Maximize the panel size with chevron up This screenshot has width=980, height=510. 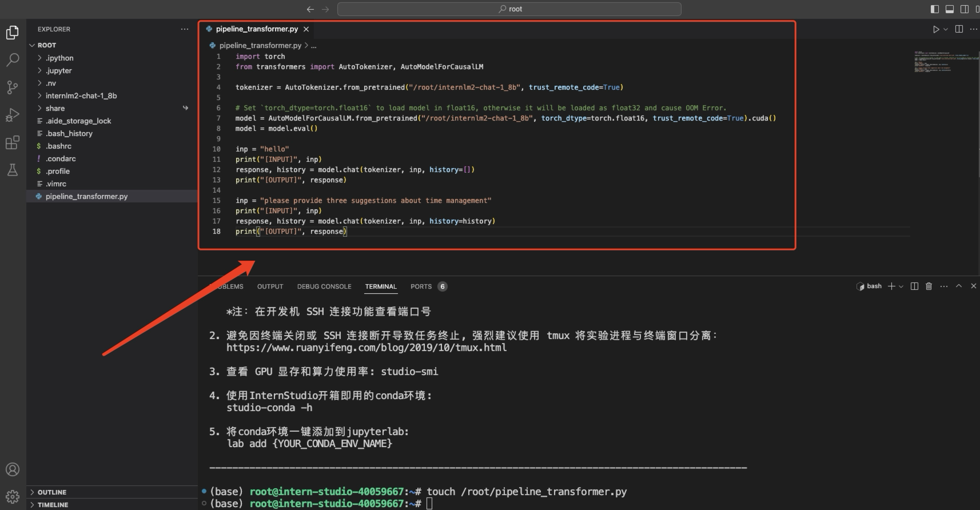pos(959,286)
